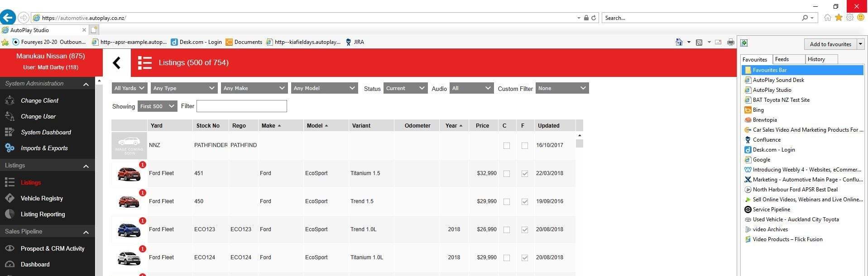The height and width of the screenshot is (276, 868).
Task: Click the printer icon in command bar
Action: (730, 42)
